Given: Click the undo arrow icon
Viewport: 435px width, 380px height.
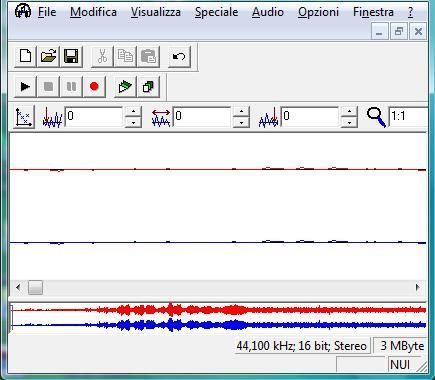Looking at the screenshot, I should point(179,56).
